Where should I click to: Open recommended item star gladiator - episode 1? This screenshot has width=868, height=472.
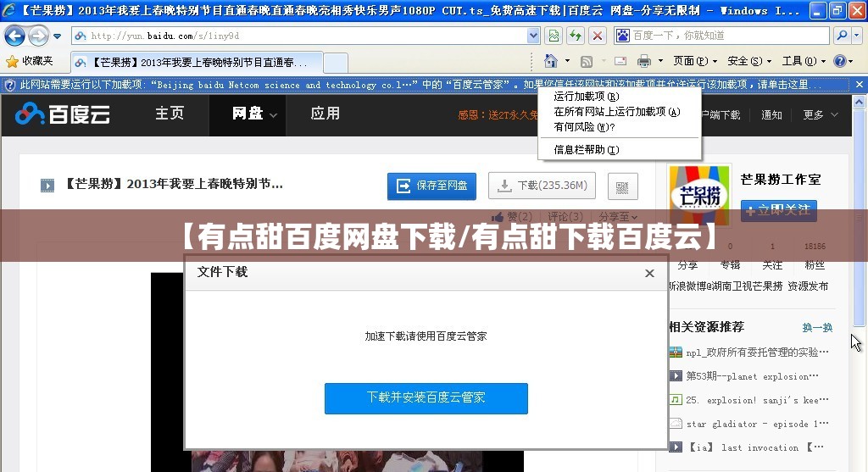coord(757,425)
